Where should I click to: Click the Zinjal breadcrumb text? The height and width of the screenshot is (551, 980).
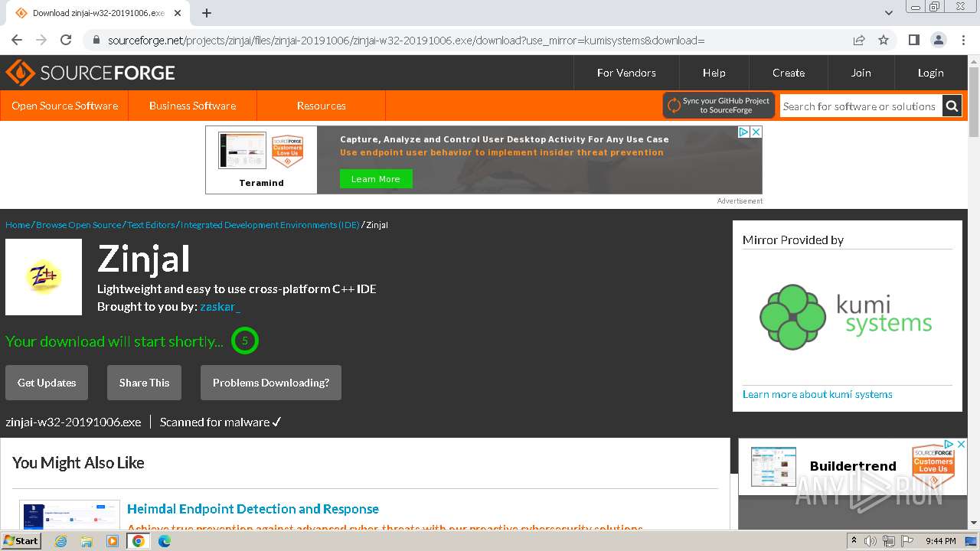tap(377, 225)
